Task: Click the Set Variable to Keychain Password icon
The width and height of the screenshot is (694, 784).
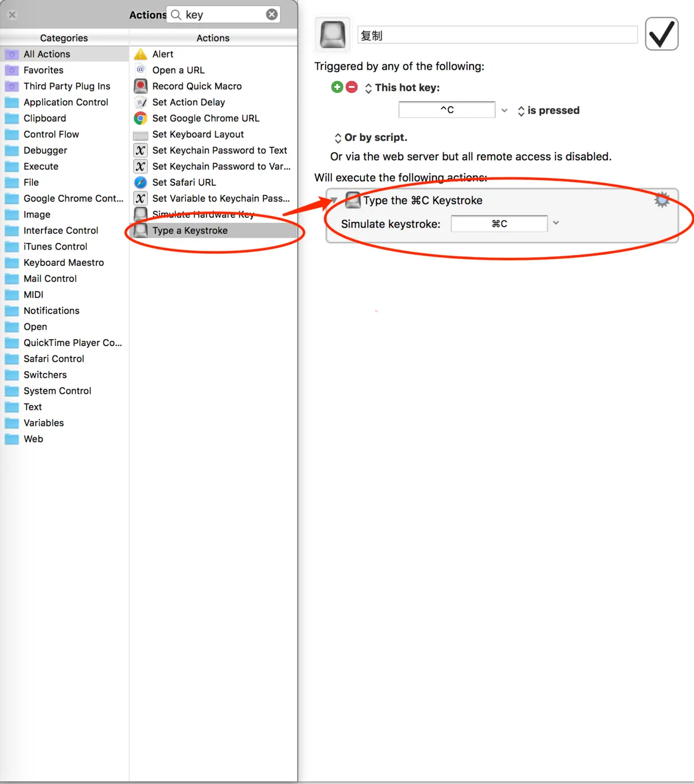Action: [x=140, y=199]
